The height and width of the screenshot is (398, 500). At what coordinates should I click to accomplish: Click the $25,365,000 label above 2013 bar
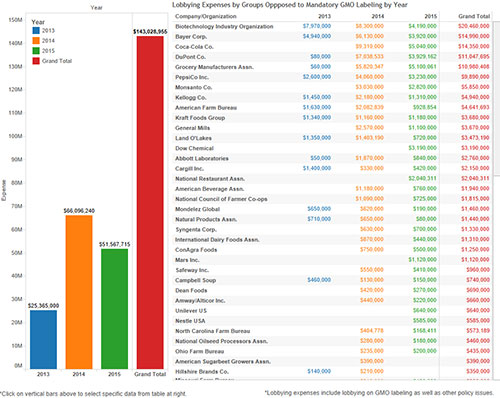coord(43,306)
